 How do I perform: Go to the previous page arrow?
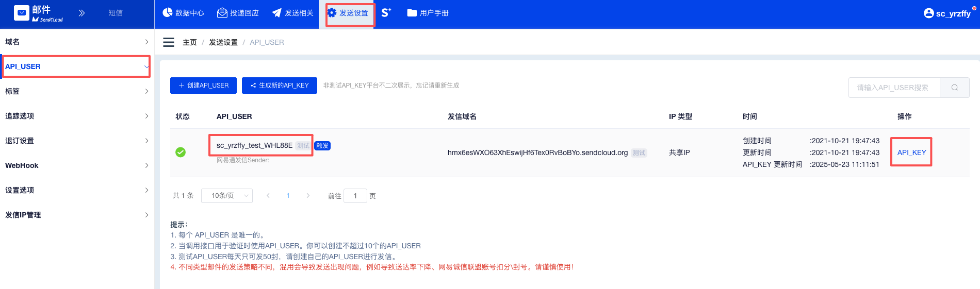[x=268, y=196]
